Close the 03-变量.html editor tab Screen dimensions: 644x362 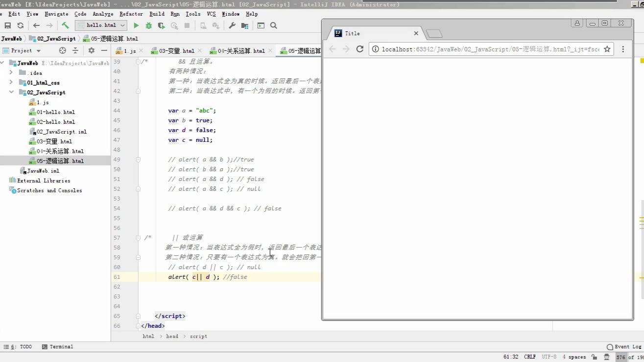click(x=200, y=51)
